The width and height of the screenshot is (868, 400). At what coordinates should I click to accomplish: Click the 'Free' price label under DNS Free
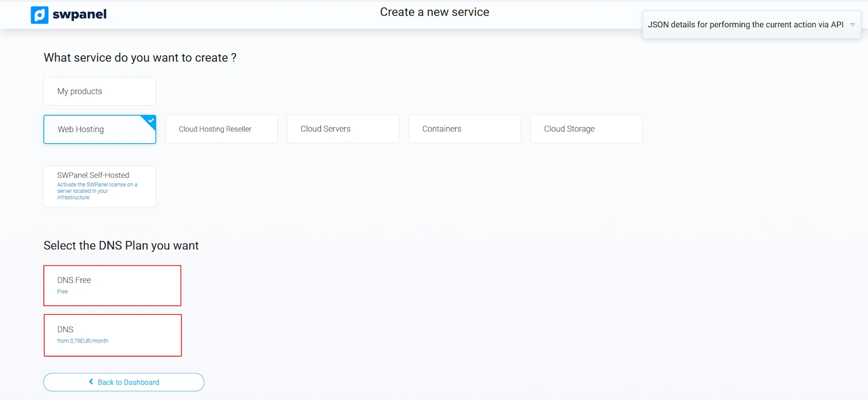click(x=62, y=291)
